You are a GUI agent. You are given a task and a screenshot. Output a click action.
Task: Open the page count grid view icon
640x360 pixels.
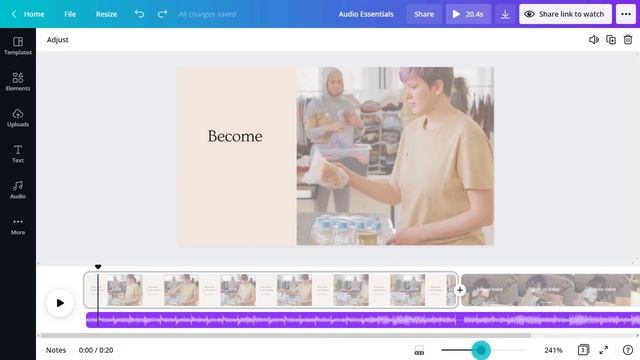click(583, 350)
